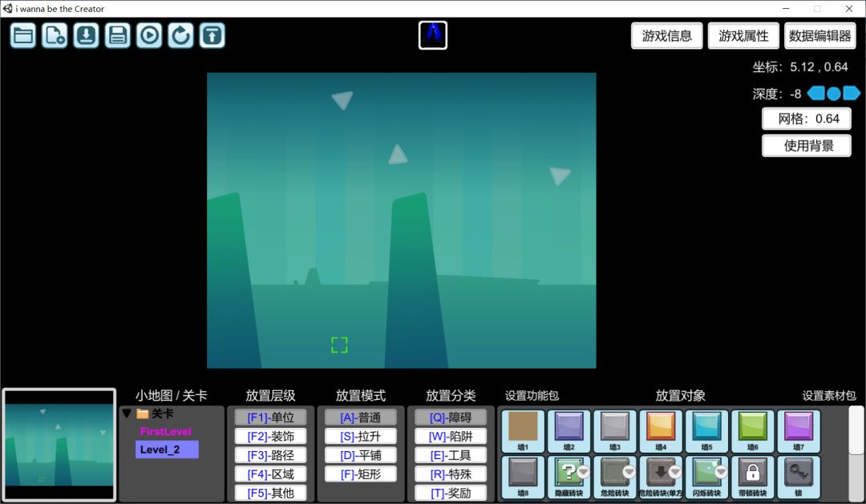Click the circular arrow reload icon
This screenshot has height=504, width=866.
[180, 35]
